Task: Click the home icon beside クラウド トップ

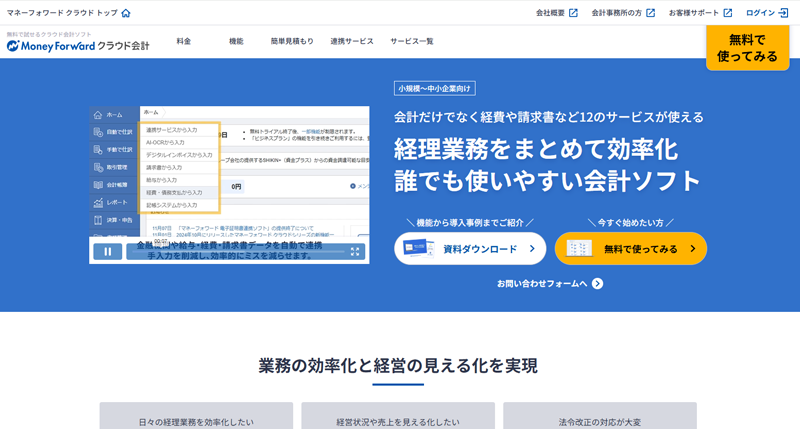Action: coord(125,13)
